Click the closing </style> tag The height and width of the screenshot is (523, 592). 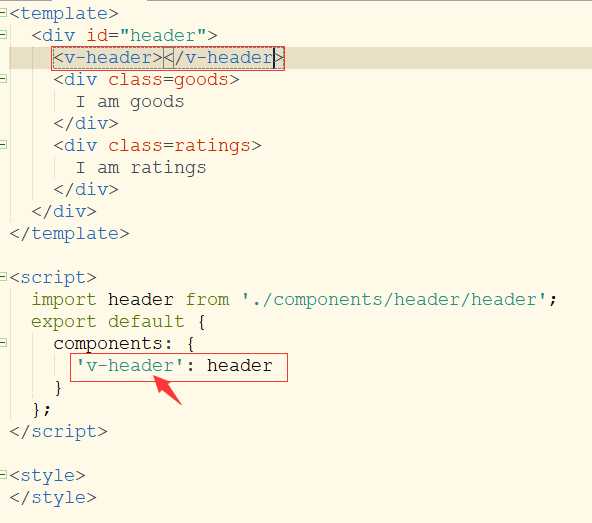pos(53,498)
